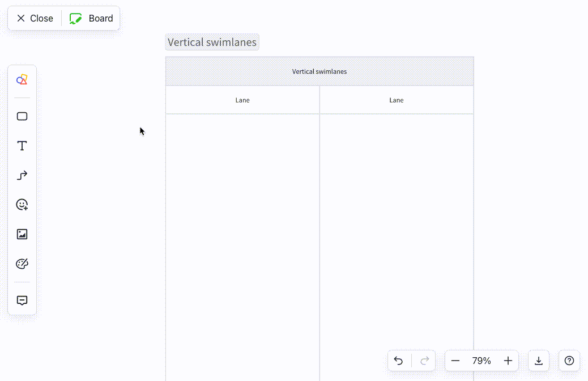Close the board editor
Screen dimensions: 588x381
(x=34, y=18)
